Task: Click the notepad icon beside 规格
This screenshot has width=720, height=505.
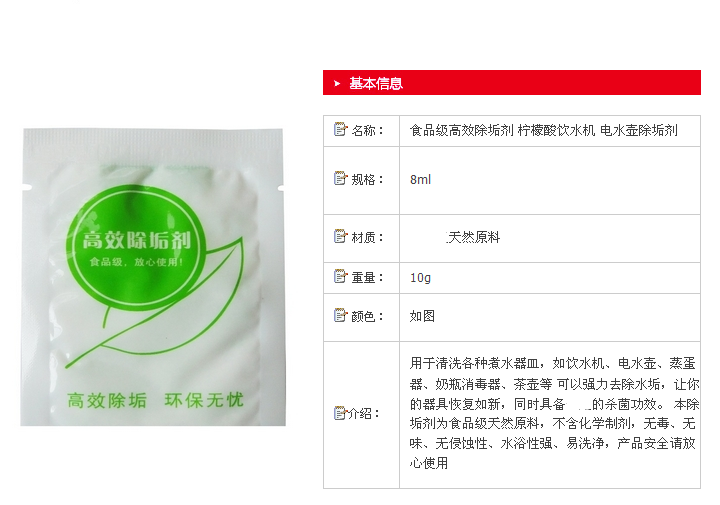Action: (340, 178)
